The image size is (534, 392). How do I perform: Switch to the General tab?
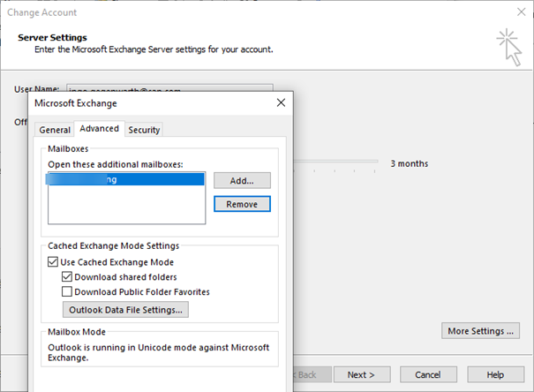pos(54,130)
